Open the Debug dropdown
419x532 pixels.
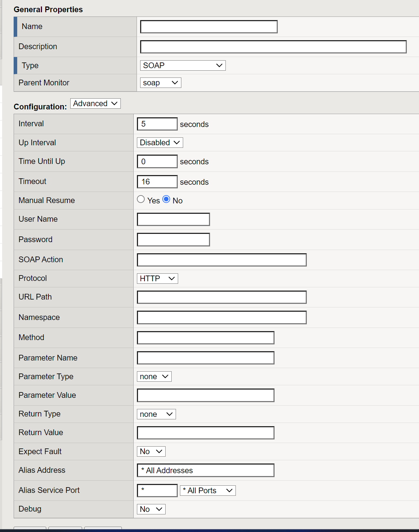coord(151,509)
